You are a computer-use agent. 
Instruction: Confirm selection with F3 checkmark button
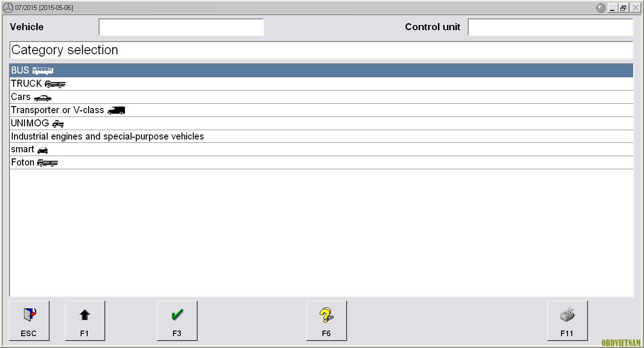pos(177,321)
